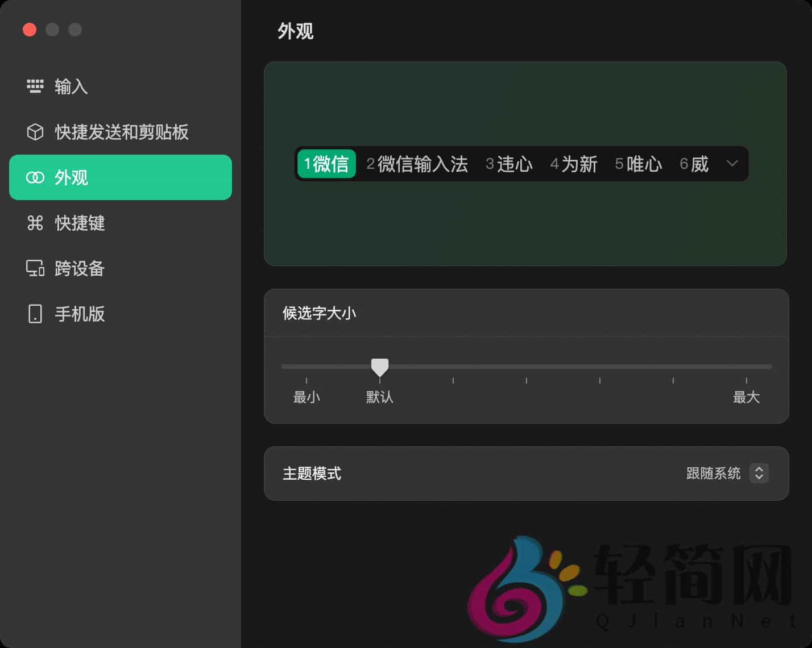Screen dimensions: 812x648
Task: Click the red close dot in title bar
Action: tap(30, 30)
